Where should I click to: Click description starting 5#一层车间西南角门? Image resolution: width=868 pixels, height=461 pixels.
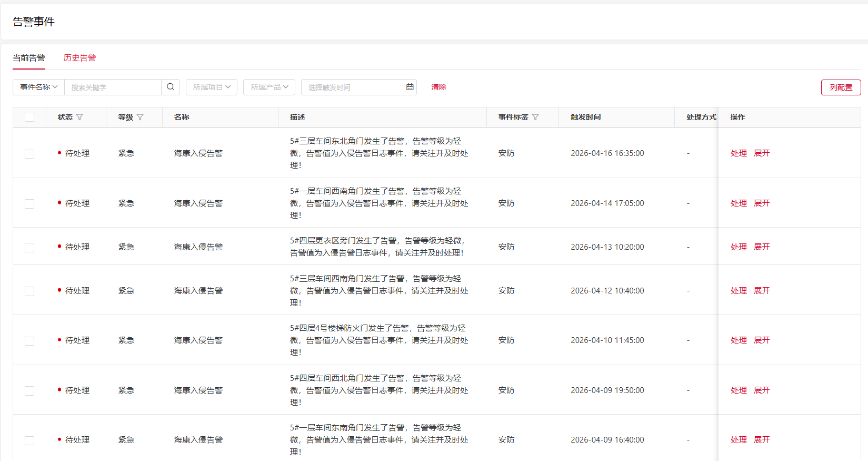point(379,203)
